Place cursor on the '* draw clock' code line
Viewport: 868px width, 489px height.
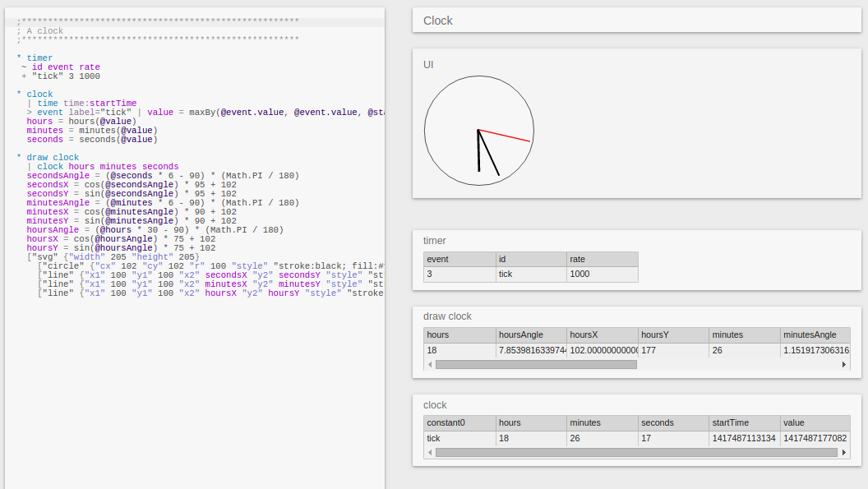coord(53,157)
